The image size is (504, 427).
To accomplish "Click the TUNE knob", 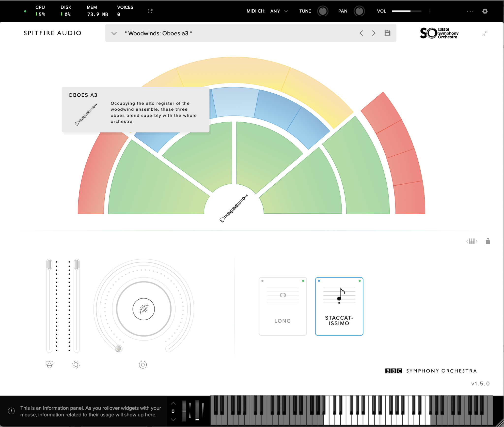I will pyautogui.click(x=323, y=11).
